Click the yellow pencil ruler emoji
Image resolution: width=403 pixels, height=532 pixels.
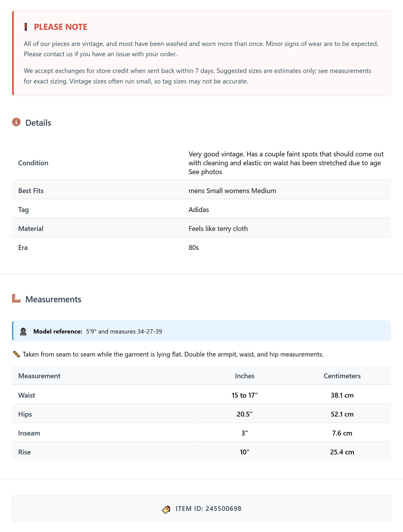click(x=16, y=354)
